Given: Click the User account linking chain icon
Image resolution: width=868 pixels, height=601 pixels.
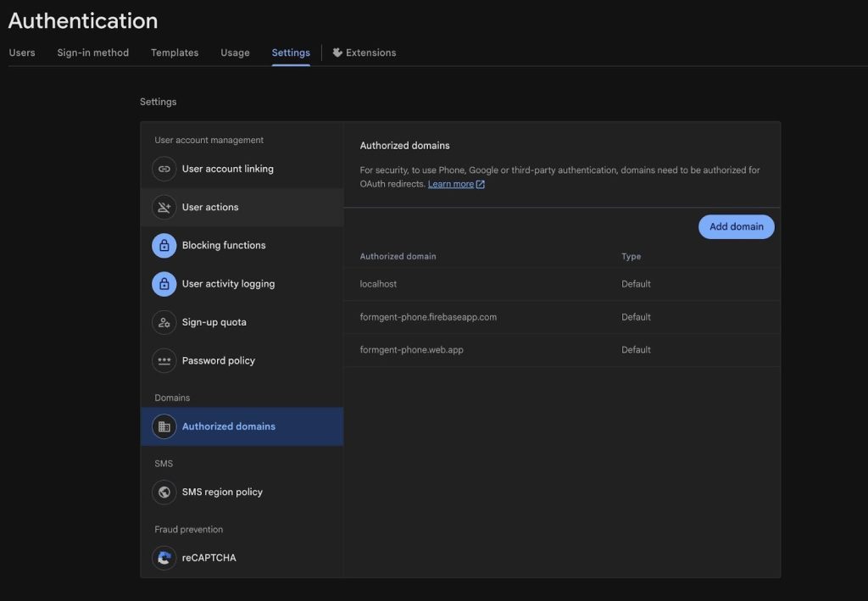Looking at the screenshot, I should tap(164, 169).
